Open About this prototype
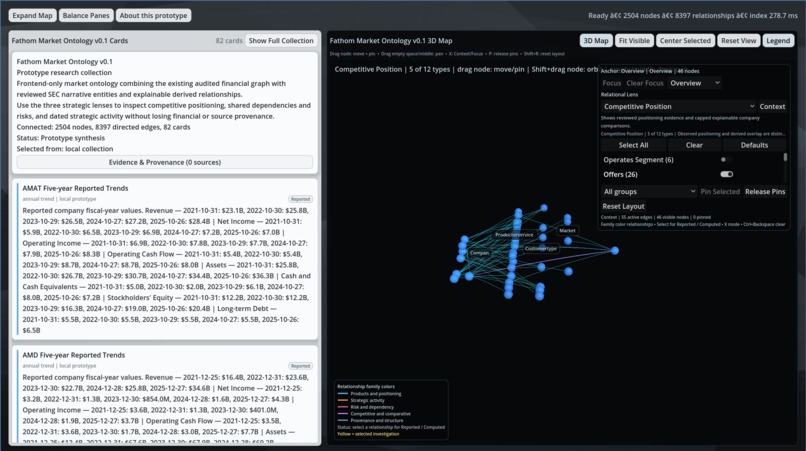806x451 pixels. click(153, 15)
